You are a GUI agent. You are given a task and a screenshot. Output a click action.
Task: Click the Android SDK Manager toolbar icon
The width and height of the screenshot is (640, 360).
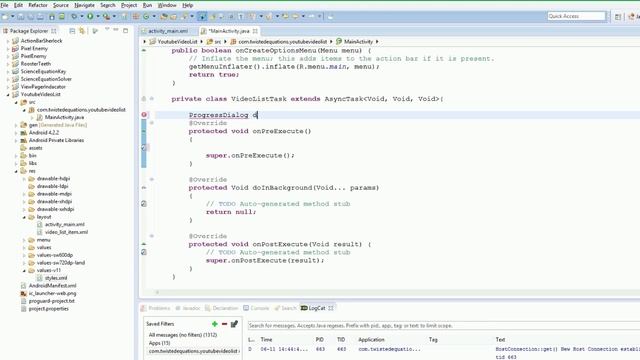tap(52, 17)
